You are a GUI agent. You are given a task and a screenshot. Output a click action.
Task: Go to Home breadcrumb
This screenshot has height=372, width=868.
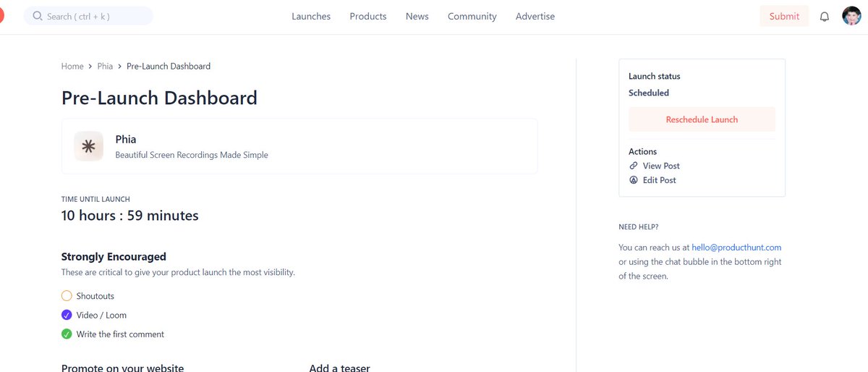tap(72, 66)
